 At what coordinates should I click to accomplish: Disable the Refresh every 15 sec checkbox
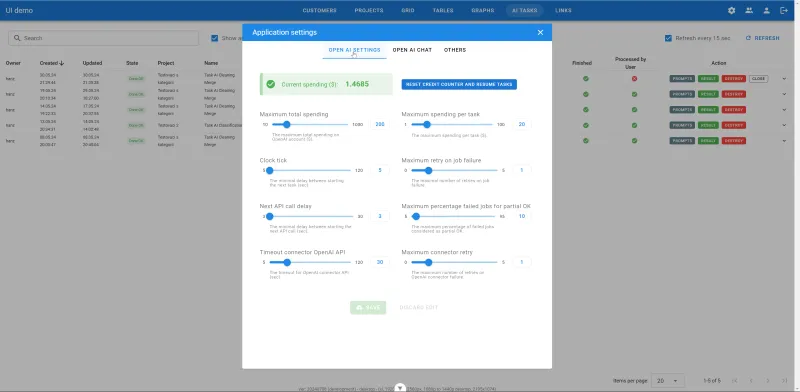(668, 38)
